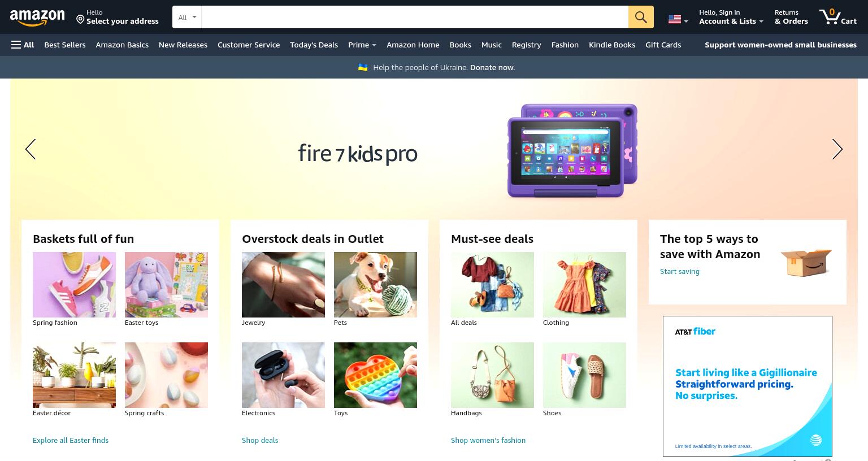Click Start saving link

coord(680,271)
